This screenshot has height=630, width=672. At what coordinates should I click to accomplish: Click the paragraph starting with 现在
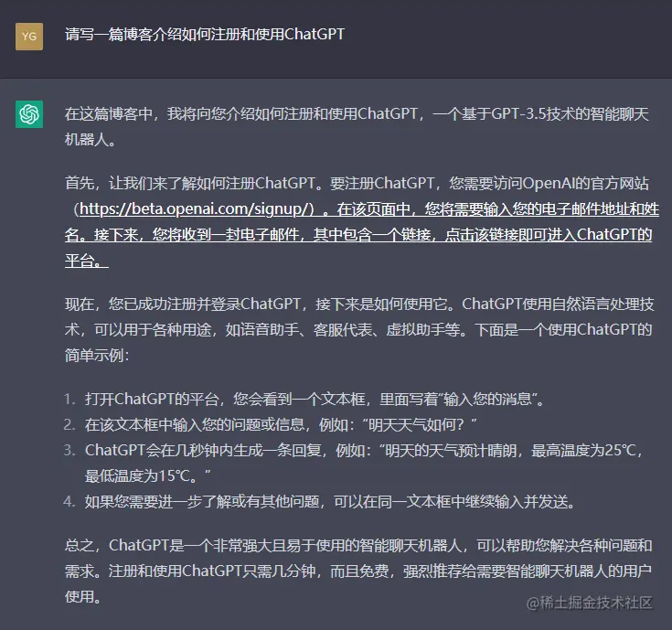click(358, 329)
